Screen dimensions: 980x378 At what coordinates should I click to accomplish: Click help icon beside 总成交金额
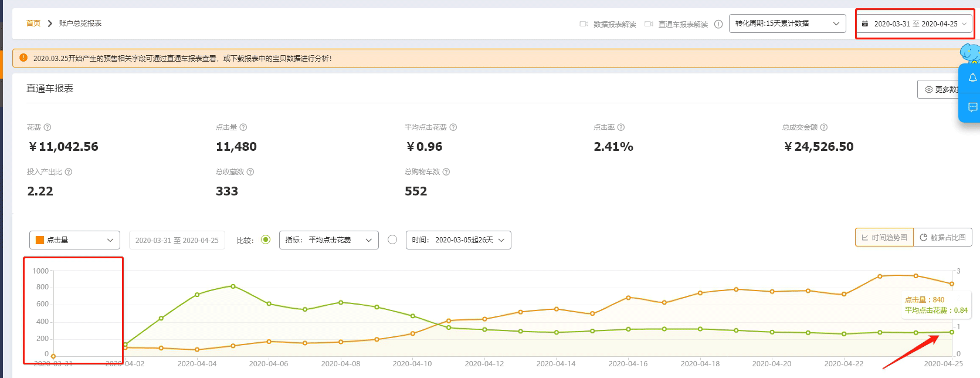tap(824, 127)
